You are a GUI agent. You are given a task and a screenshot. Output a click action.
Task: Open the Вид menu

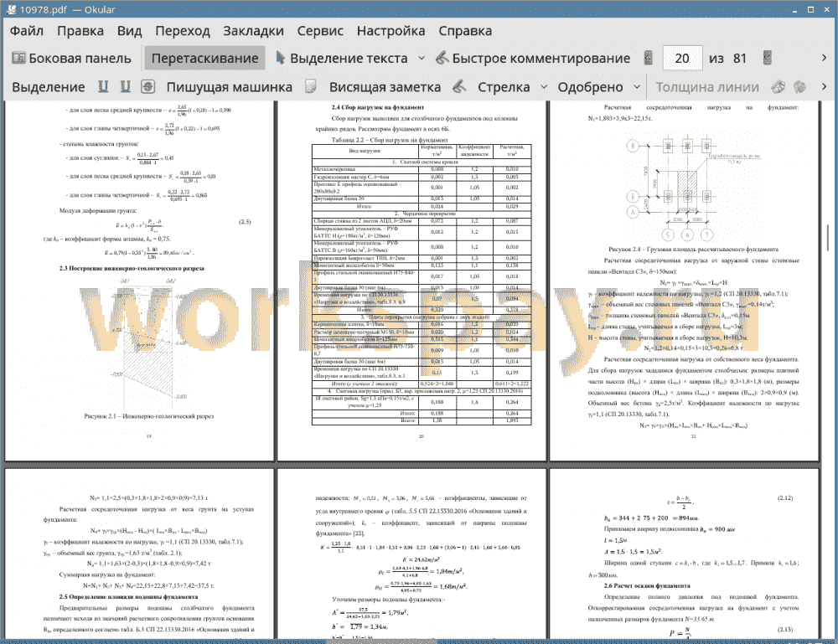tap(129, 31)
